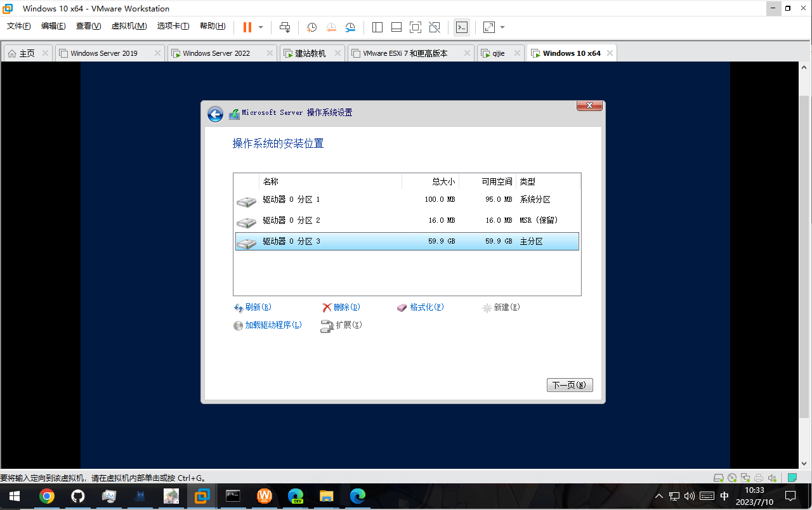
Task: Switch to the Windows Server 2022 tab
Action: [x=216, y=53]
